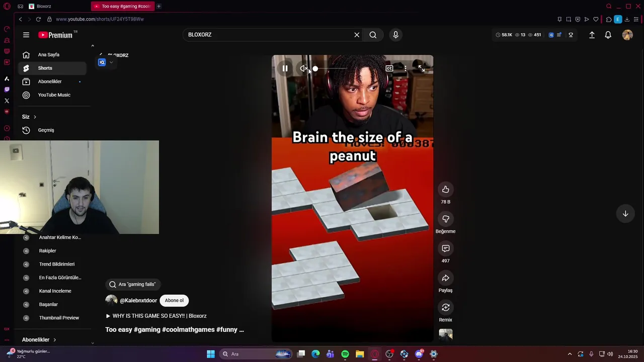Open Discord from the taskbar
Viewport: 644px width, 362px height.
click(x=419, y=354)
